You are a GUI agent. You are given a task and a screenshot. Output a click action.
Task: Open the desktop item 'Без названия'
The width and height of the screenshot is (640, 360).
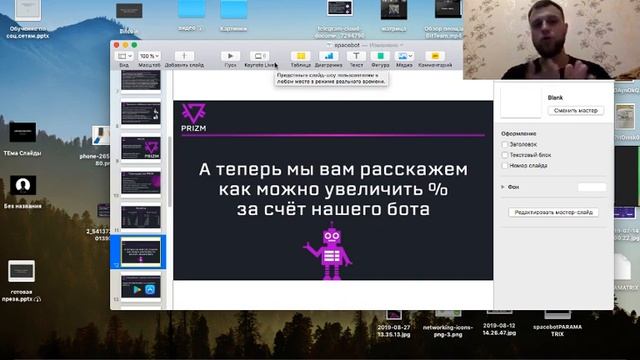click(23, 192)
